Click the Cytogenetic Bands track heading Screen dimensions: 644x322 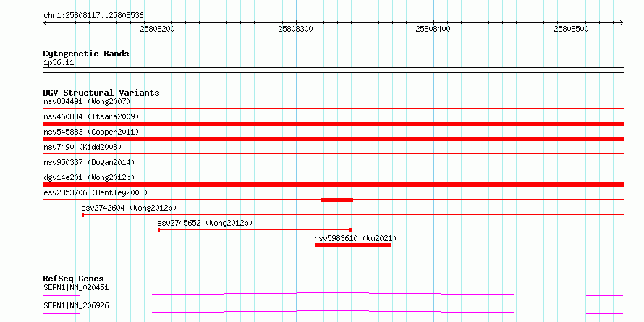tap(86, 54)
